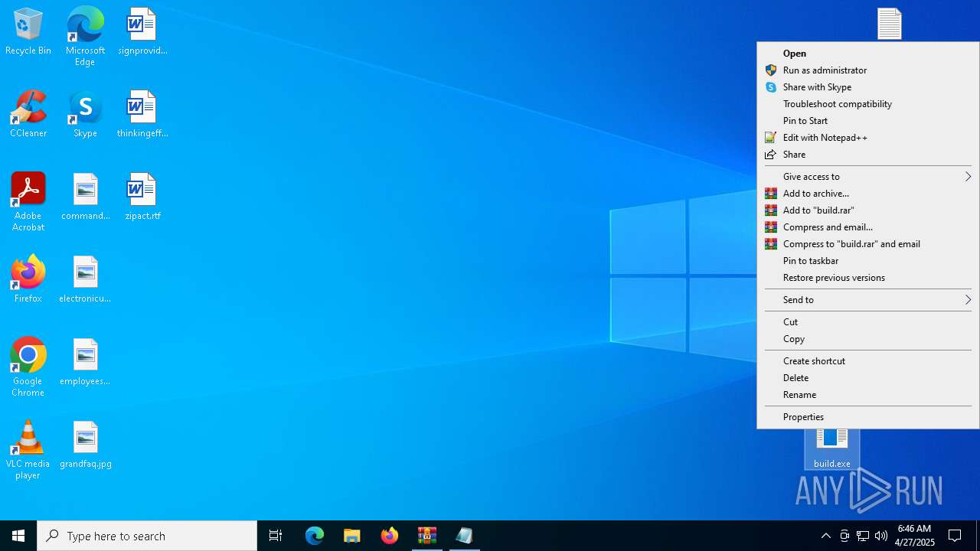The height and width of the screenshot is (551, 980).
Task: Choose Compress and email...
Action: [868, 227]
